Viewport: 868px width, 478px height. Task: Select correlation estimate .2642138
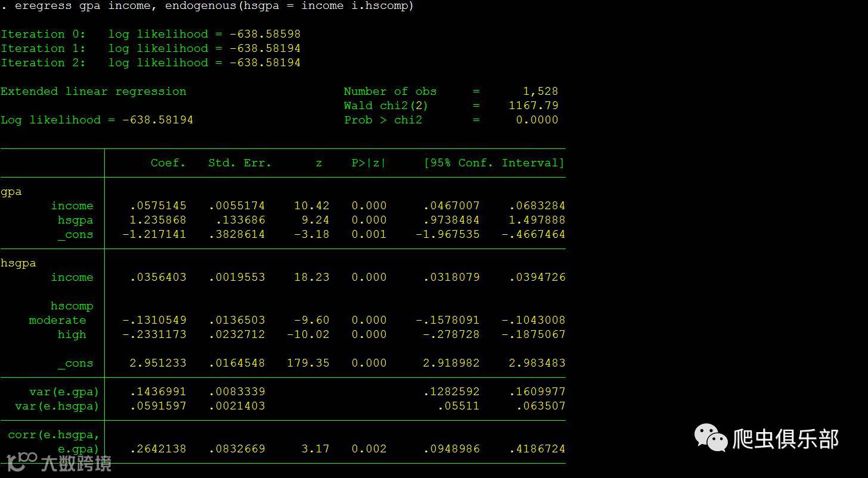coord(158,449)
